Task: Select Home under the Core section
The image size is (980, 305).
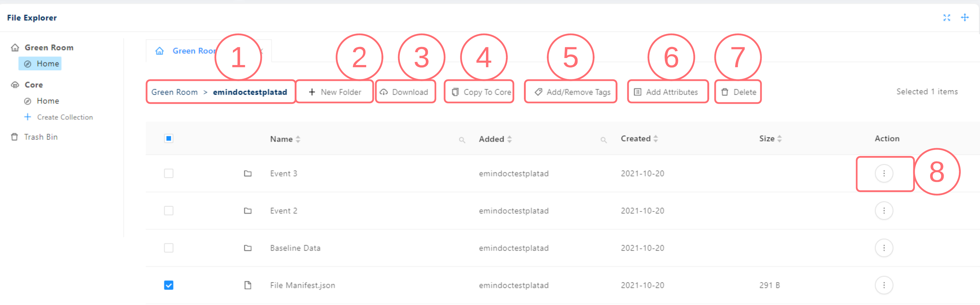Action: pyautogui.click(x=48, y=101)
